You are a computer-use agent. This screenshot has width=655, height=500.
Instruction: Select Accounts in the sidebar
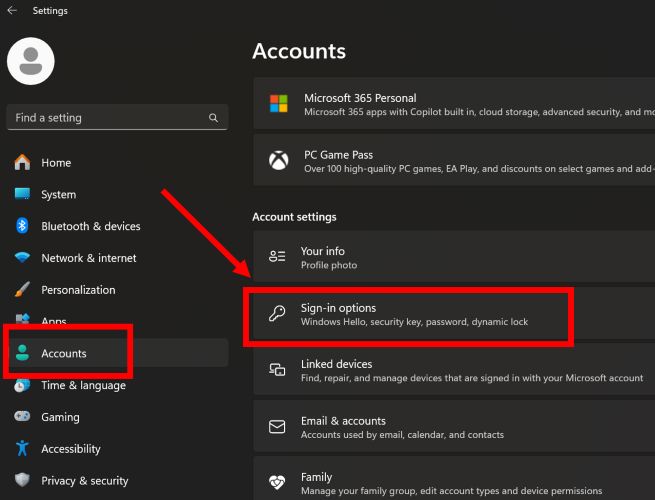[x=64, y=353]
